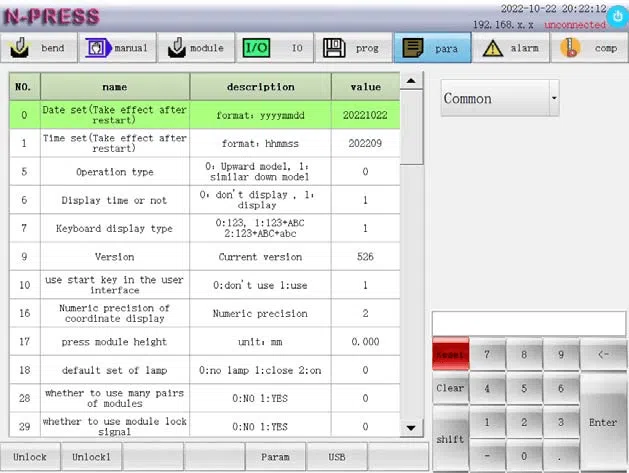Click the unconnected status text
The image size is (629, 473).
575,25
